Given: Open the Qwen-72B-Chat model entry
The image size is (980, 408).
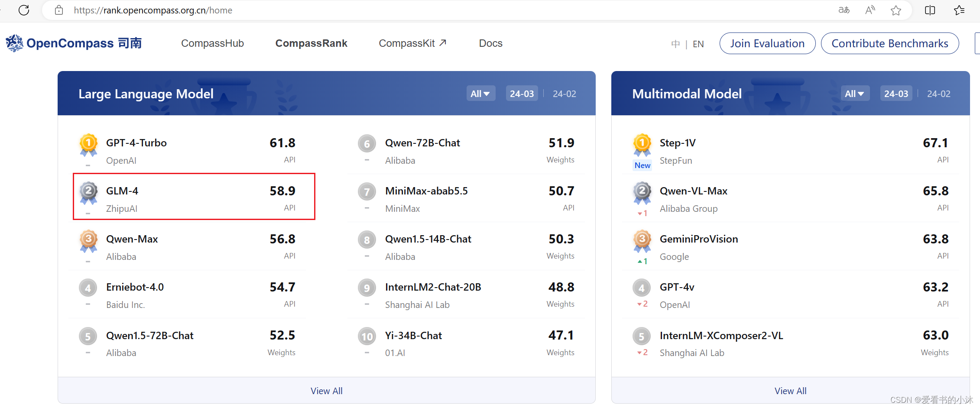Looking at the screenshot, I should coord(466,150).
